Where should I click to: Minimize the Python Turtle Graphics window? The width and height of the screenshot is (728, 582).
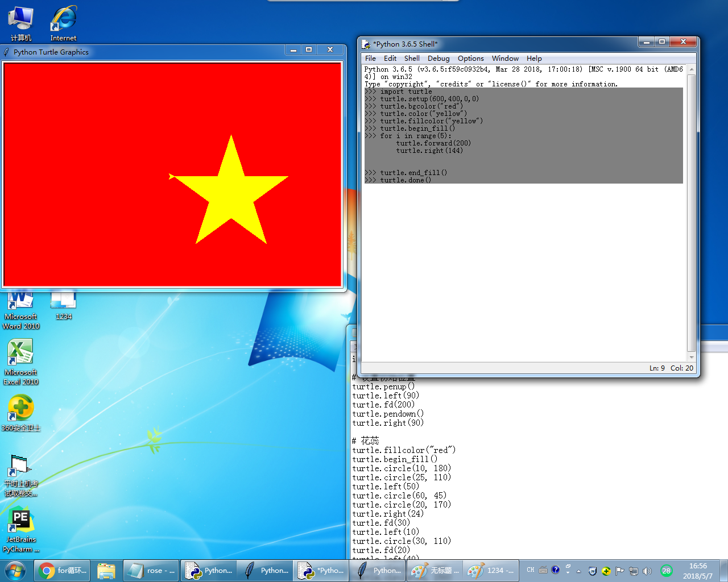click(293, 50)
